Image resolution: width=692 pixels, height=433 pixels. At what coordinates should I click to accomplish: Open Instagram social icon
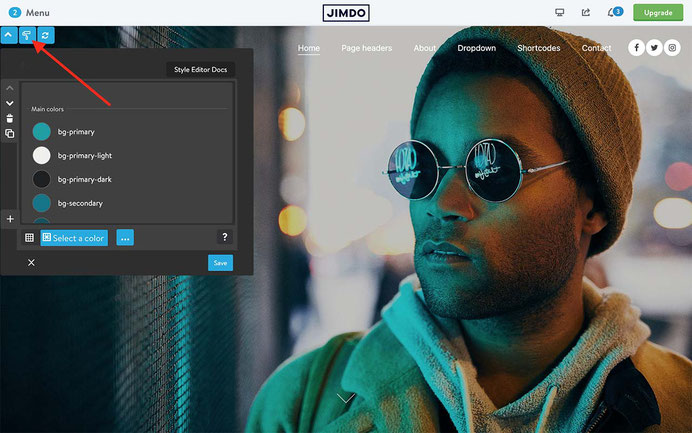pos(672,48)
